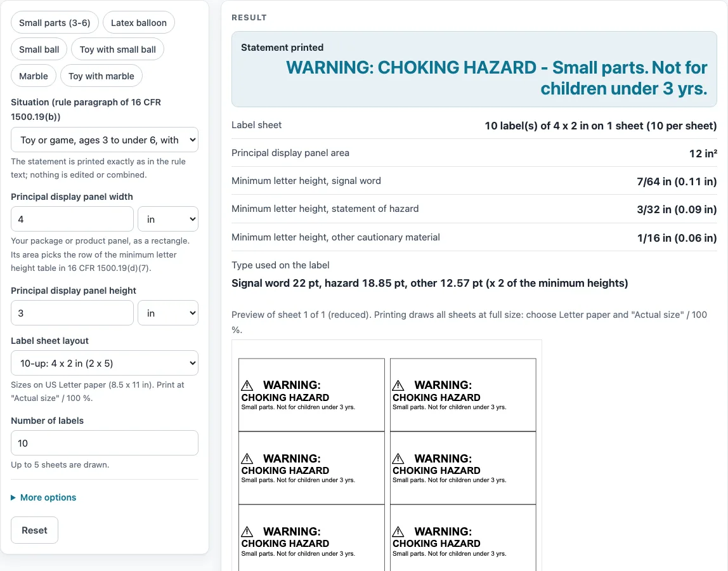
Task: Choose the Latex balloon preset
Action: point(139,23)
